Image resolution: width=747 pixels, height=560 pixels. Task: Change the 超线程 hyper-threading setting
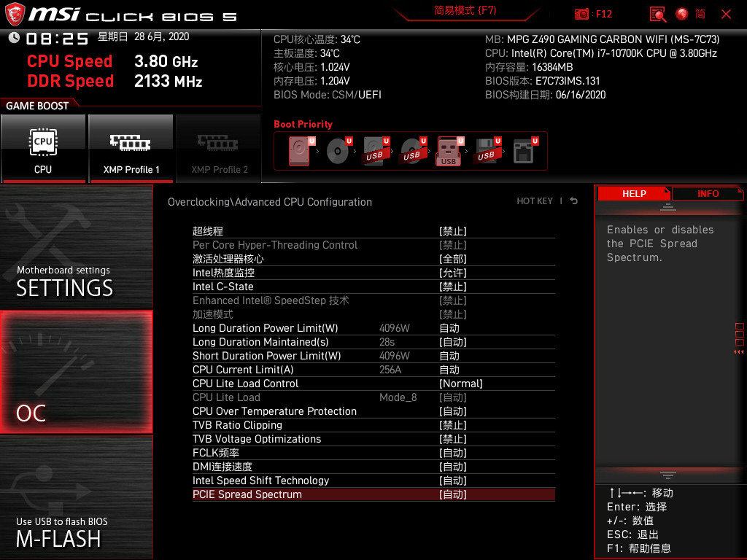[x=373, y=231]
